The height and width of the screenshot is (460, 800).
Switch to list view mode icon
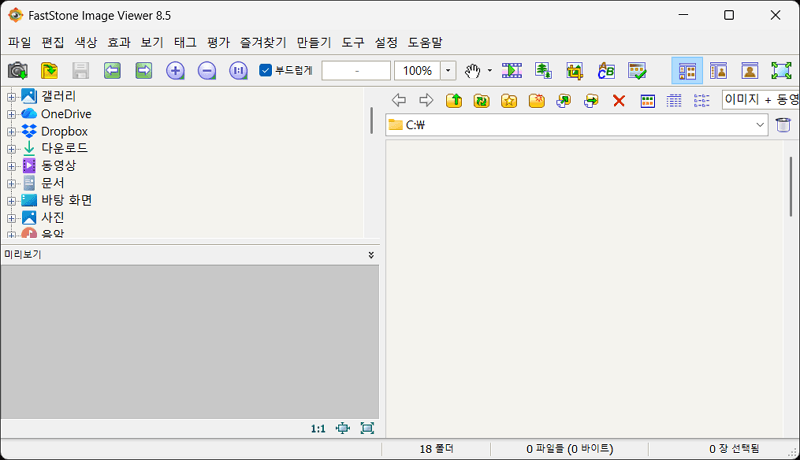point(702,100)
